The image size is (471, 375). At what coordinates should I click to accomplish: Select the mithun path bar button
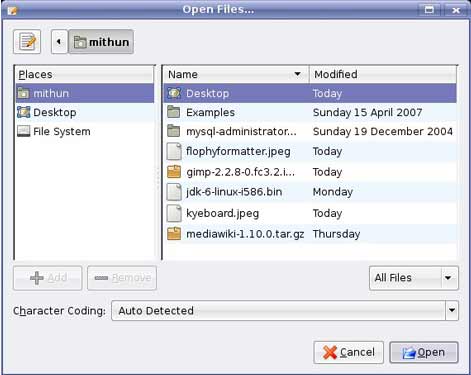(101, 42)
